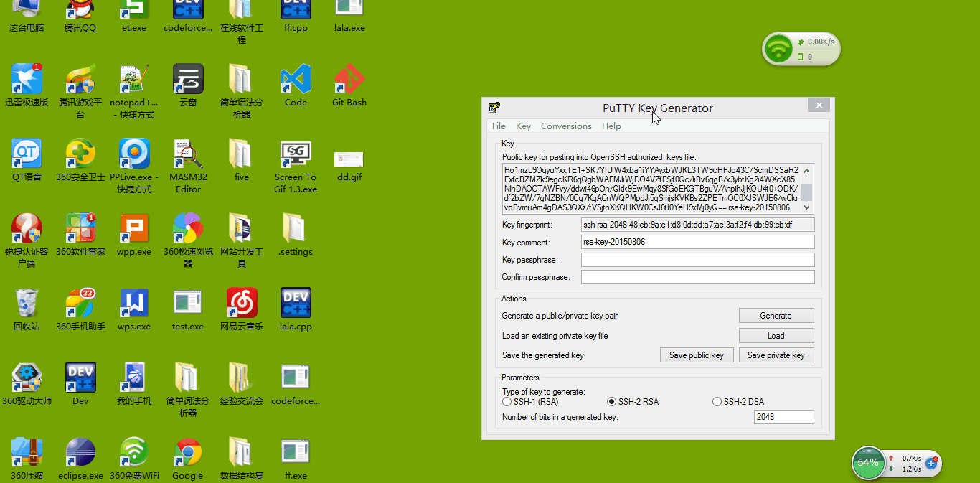Open the Key menu
This screenshot has width=980, height=483.
(x=523, y=126)
